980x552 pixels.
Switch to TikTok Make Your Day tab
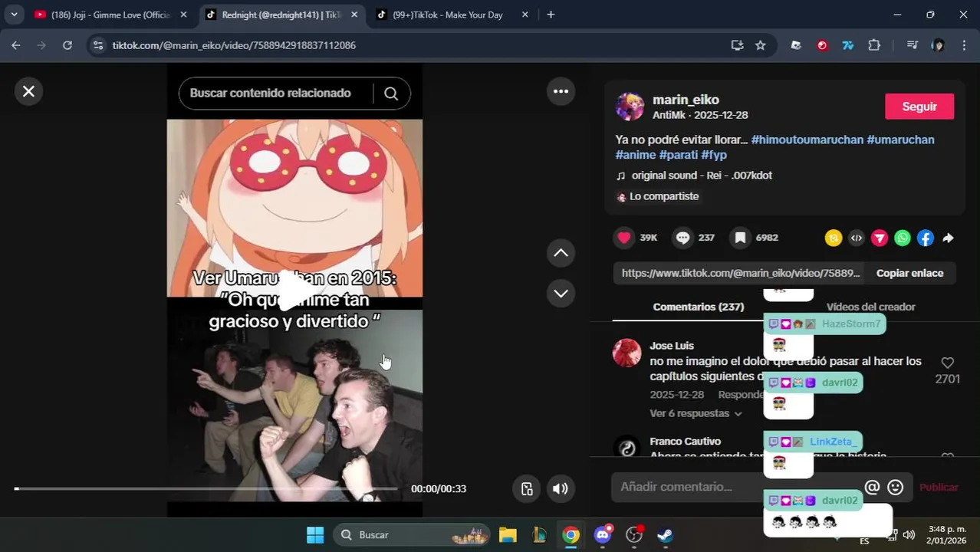[x=454, y=15]
